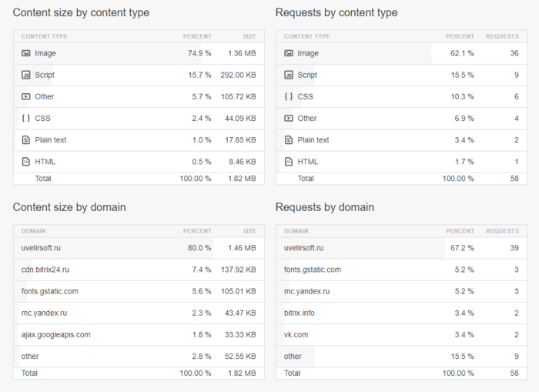Select the 17.85 KB Plain text size

[x=240, y=140]
